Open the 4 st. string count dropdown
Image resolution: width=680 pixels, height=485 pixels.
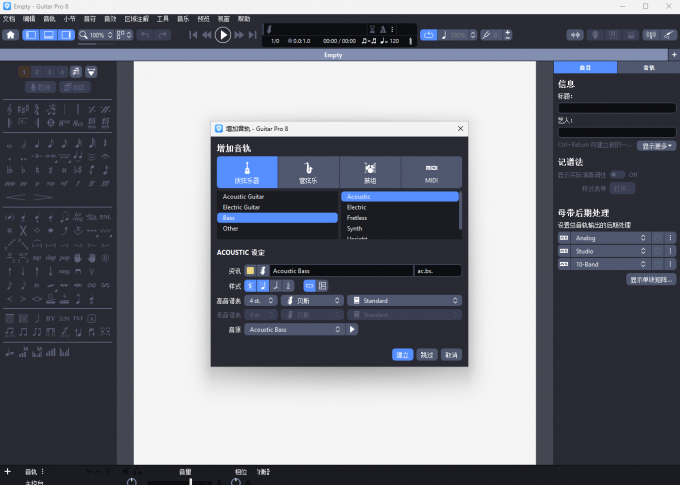(261, 300)
